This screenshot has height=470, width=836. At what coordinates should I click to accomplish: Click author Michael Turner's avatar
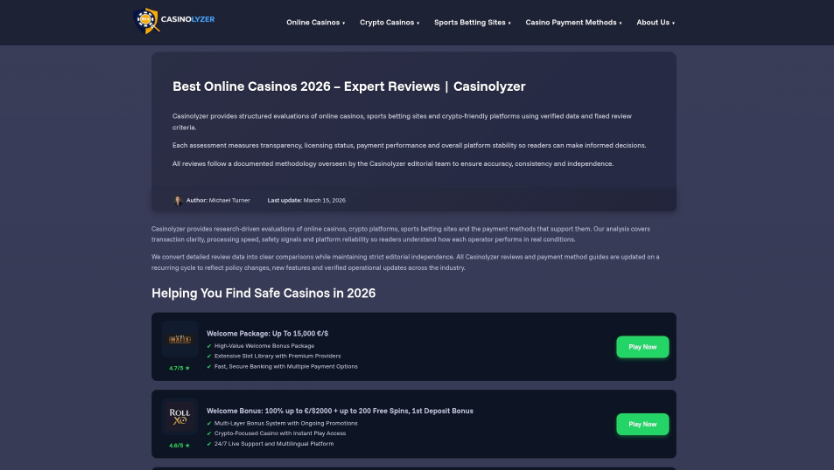coord(178,200)
